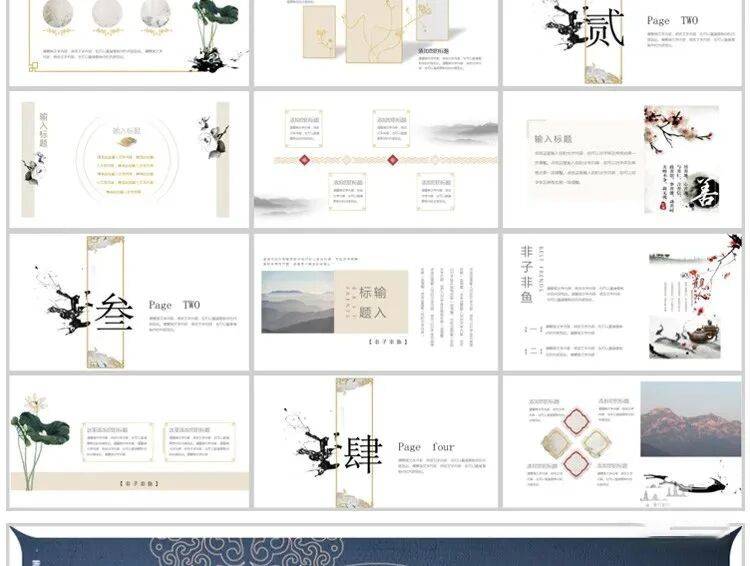Click the large 叁 character
The width and height of the screenshot is (750, 566).
(x=114, y=312)
